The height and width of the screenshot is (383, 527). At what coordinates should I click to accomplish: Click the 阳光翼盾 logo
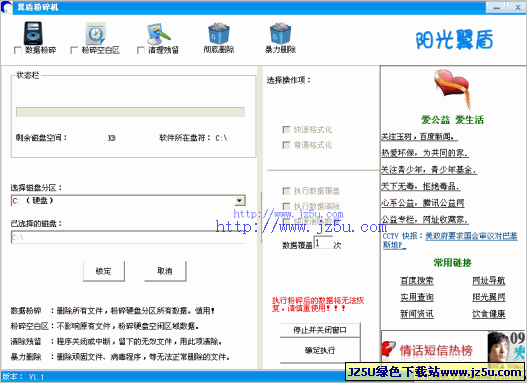[x=454, y=40]
